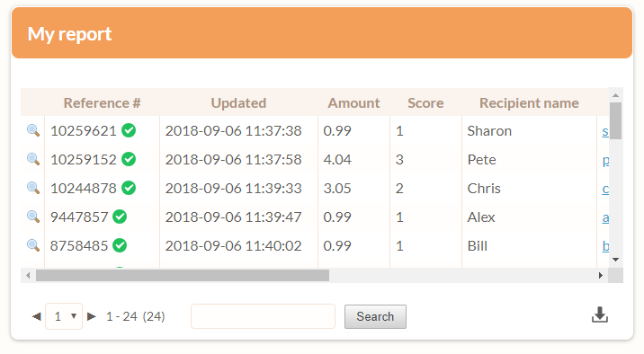Click vertical scrollbar up arrow
644x354 pixels.
615,95
